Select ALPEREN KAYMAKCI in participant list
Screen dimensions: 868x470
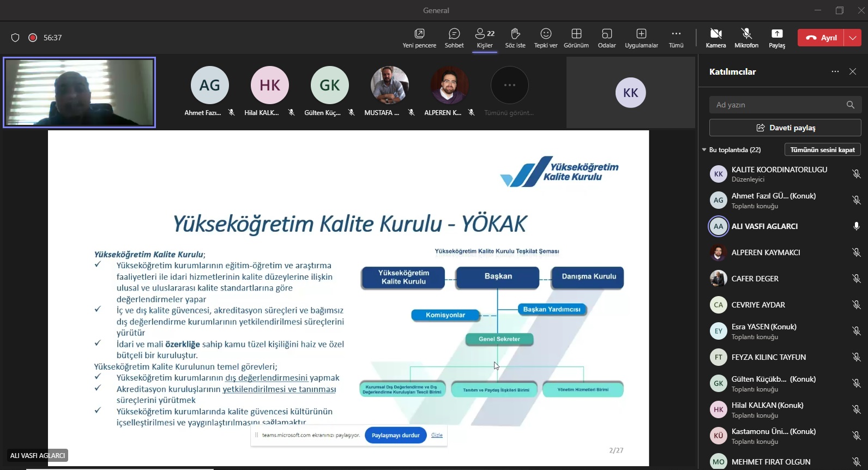785,252
